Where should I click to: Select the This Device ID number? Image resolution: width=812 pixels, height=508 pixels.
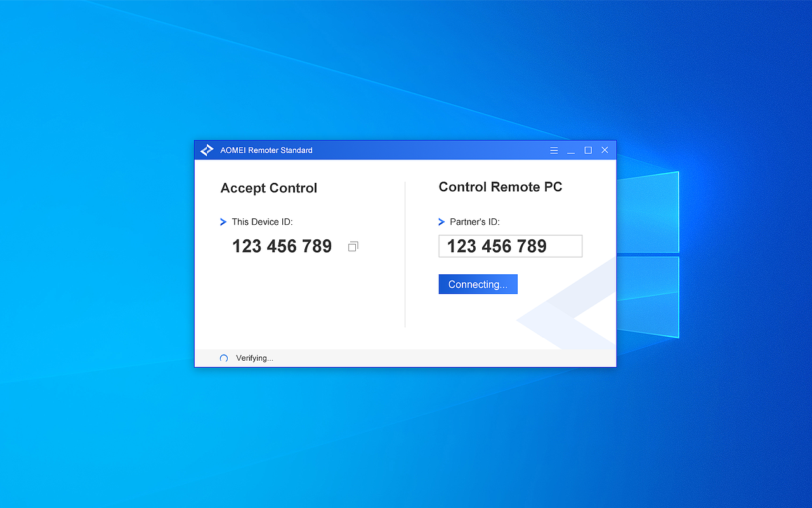(x=282, y=246)
